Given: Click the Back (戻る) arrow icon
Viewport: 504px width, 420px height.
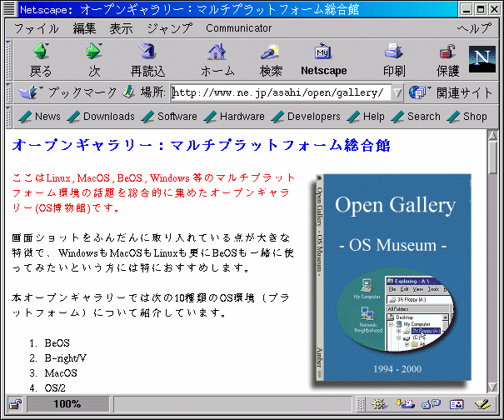Looking at the screenshot, I should coord(41,52).
